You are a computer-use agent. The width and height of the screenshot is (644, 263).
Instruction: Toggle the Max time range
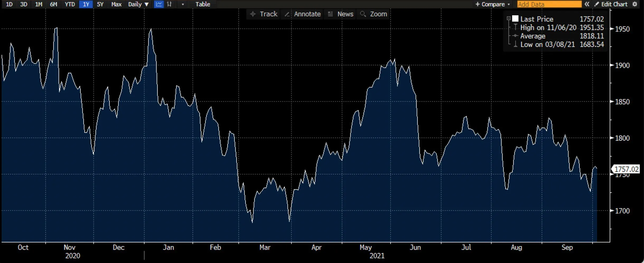point(116,4)
